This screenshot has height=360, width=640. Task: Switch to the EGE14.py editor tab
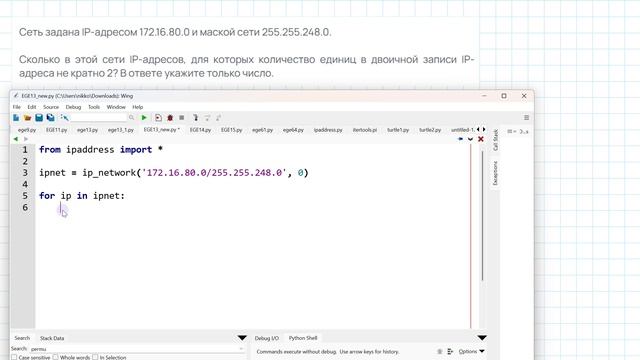[200, 130]
